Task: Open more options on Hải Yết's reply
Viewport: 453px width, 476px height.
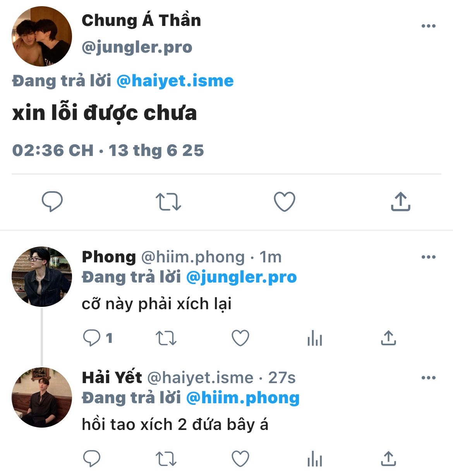Action: [x=429, y=378]
